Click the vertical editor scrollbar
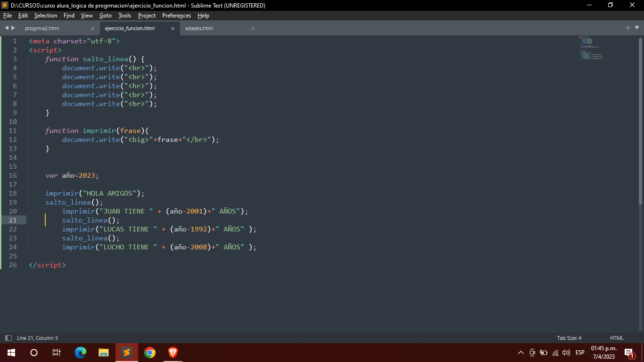644x362 pixels. tap(640, 120)
